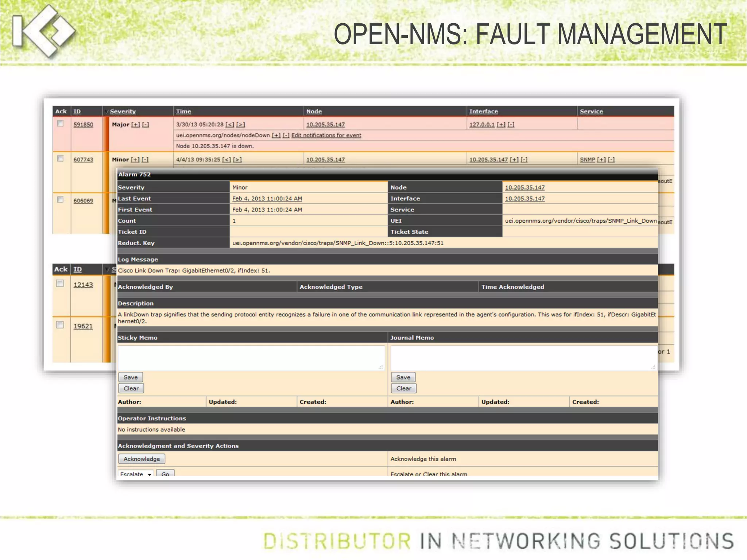This screenshot has height=560, width=747.
Task: Open alarm ID 607743
Action: (83, 160)
